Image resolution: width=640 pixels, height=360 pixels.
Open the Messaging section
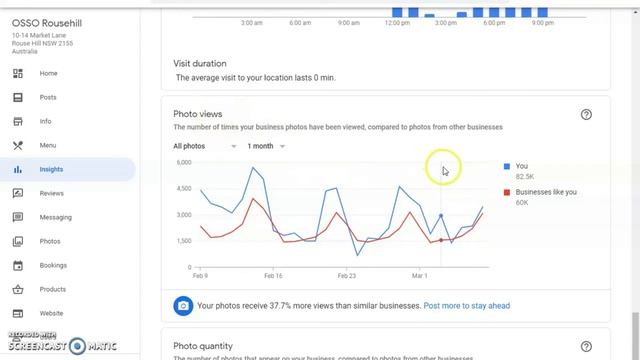click(56, 217)
